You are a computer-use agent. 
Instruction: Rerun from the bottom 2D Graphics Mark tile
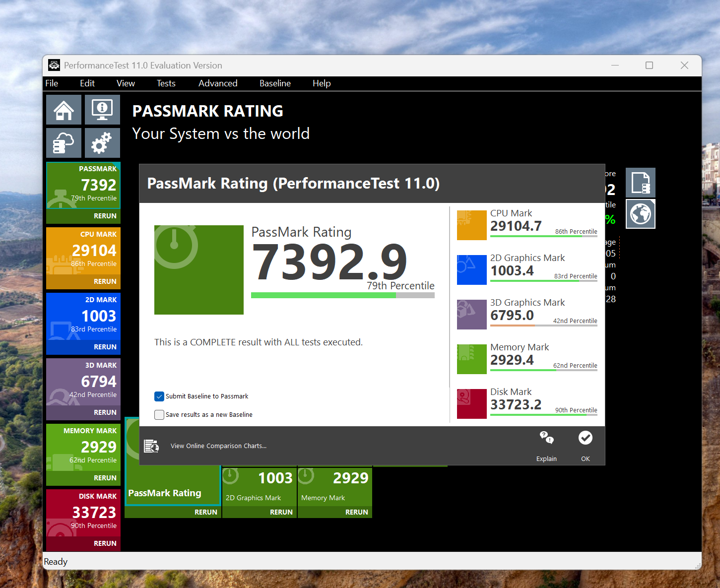pyautogui.click(x=281, y=512)
